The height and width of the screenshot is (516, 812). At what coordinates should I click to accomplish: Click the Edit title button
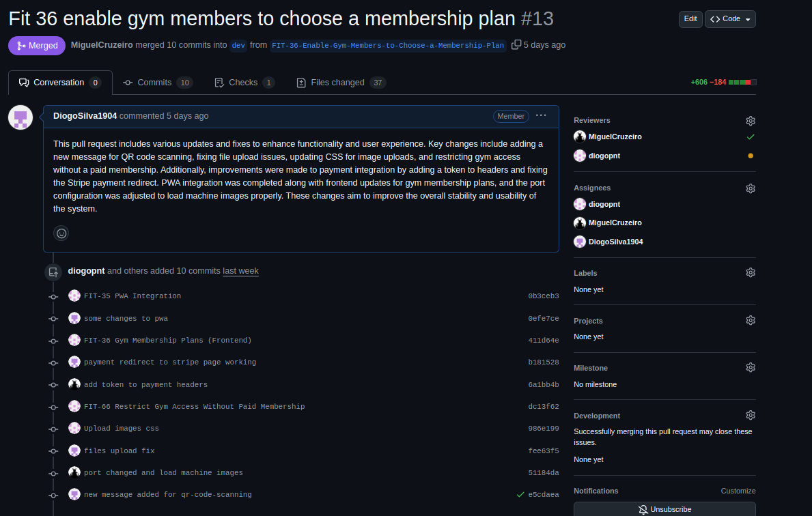[690, 19]
